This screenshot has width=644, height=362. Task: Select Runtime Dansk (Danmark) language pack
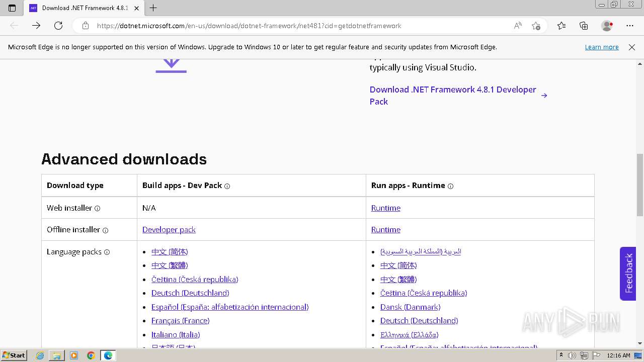pos(411,307)
